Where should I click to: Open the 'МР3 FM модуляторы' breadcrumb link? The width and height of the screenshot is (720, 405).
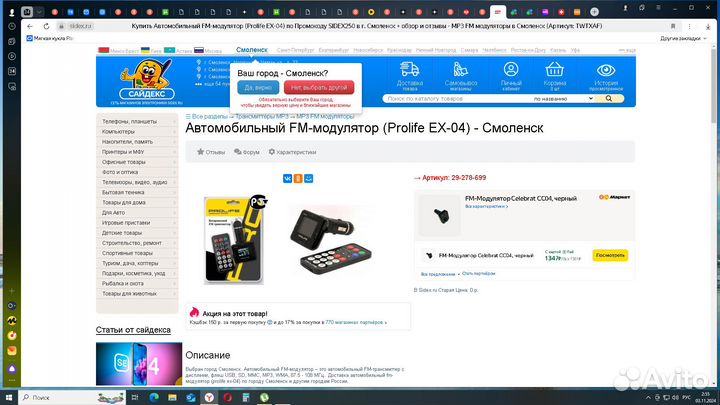coord(325,117)
